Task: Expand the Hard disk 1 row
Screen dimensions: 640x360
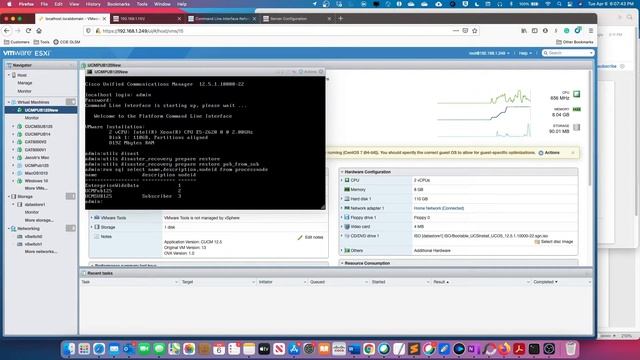Action: pyautogui.click(x=342, y=199)
